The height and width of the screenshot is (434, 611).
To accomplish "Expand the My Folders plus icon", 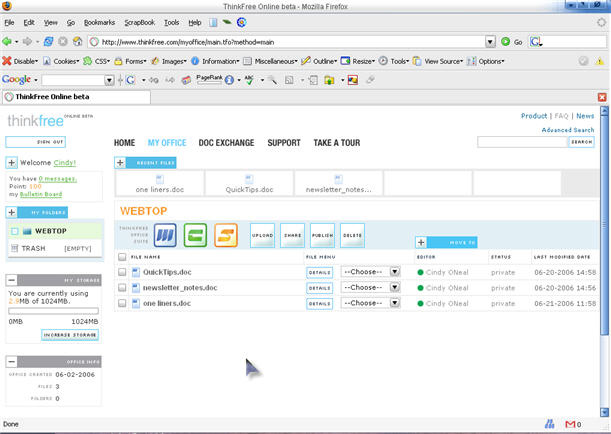I will 12,212.
